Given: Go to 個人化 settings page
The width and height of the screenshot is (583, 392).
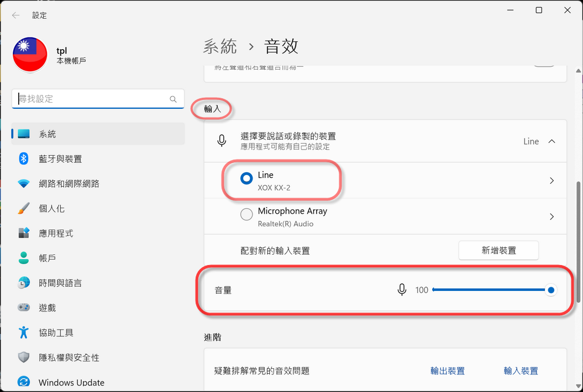Looking at the screenshot, I should pyautogui.click(x=52, y=209).
